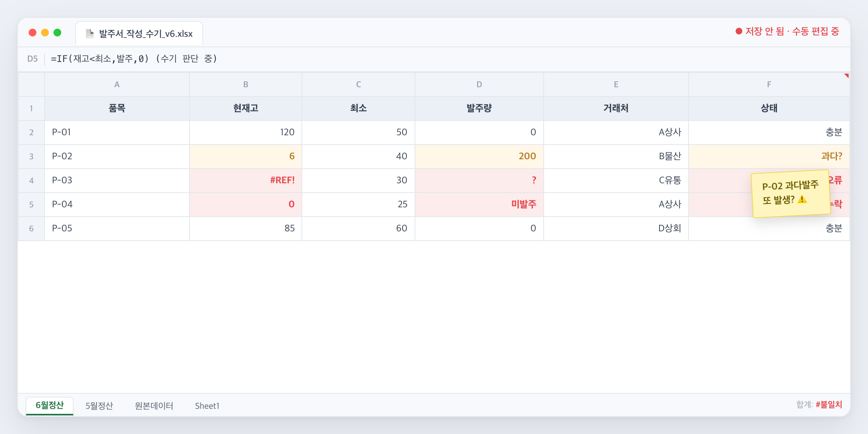Viewport: 868px width, 434px height.
Task: Click the D상회 supplier cell
Action: 616,229
